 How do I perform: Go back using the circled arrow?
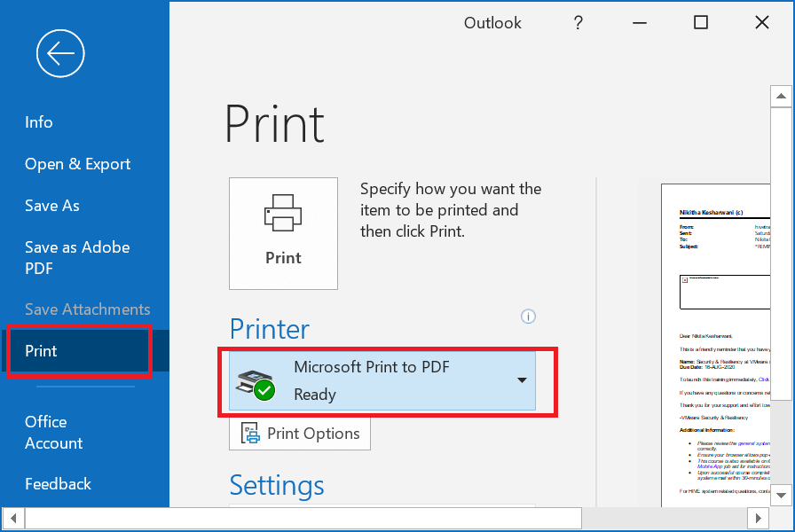click(x=60, y=53)
